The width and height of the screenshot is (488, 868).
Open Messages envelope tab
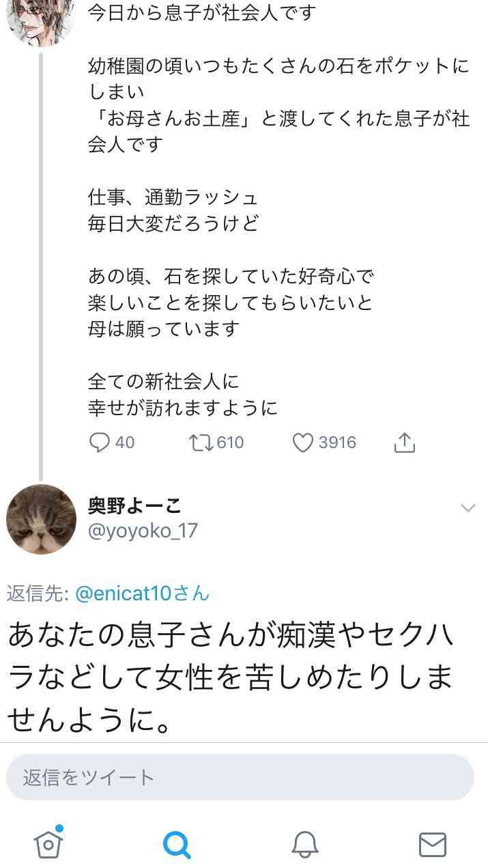coord(433,845)
